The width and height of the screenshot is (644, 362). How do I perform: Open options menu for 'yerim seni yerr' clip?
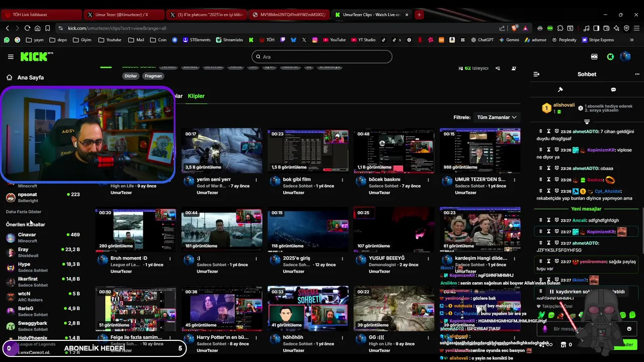[256, 180]
